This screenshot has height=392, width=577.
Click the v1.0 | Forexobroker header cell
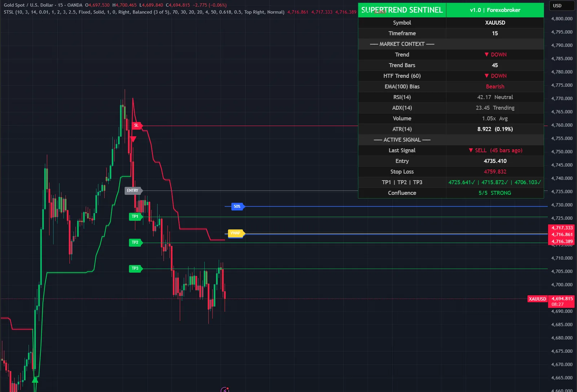[495, 10]
